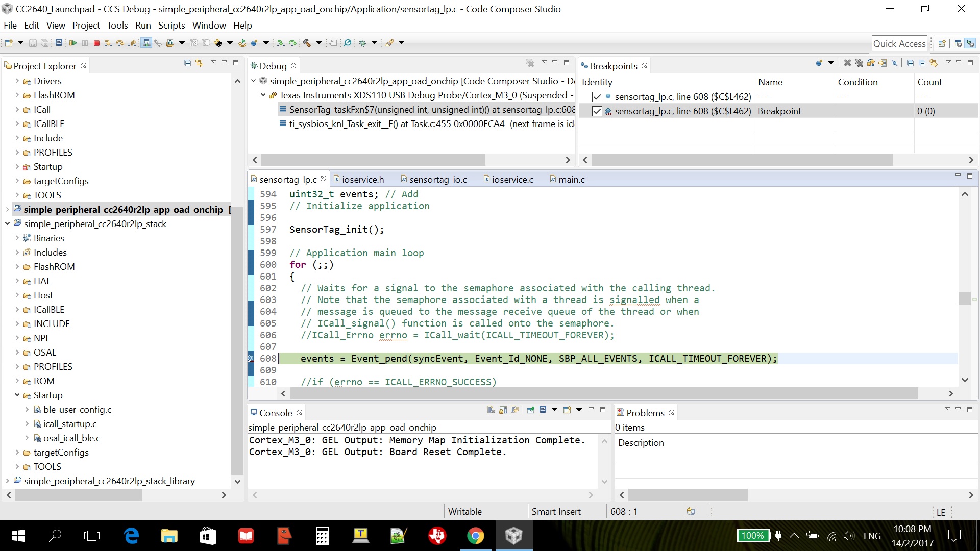
Task: Click the Step Over icon
Action: point(120,43)
